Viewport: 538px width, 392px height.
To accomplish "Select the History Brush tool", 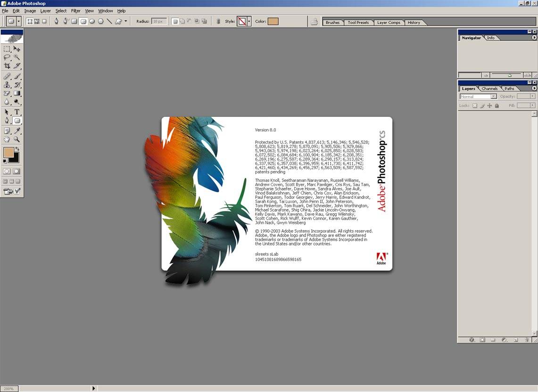I will coord(17,85).
